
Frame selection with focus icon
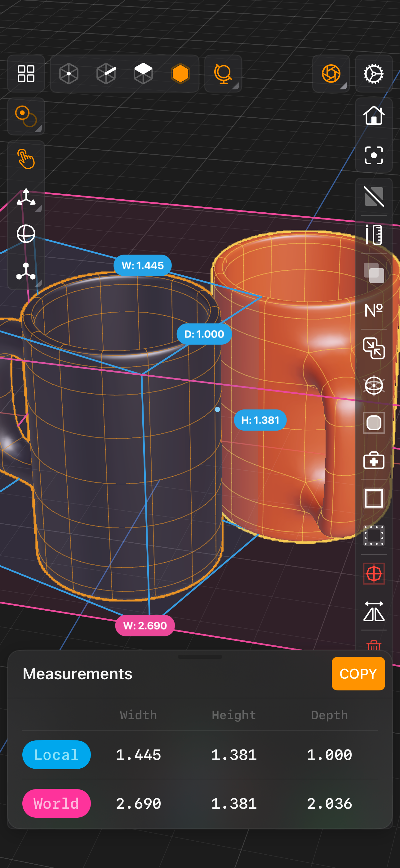tap(374, 155)
